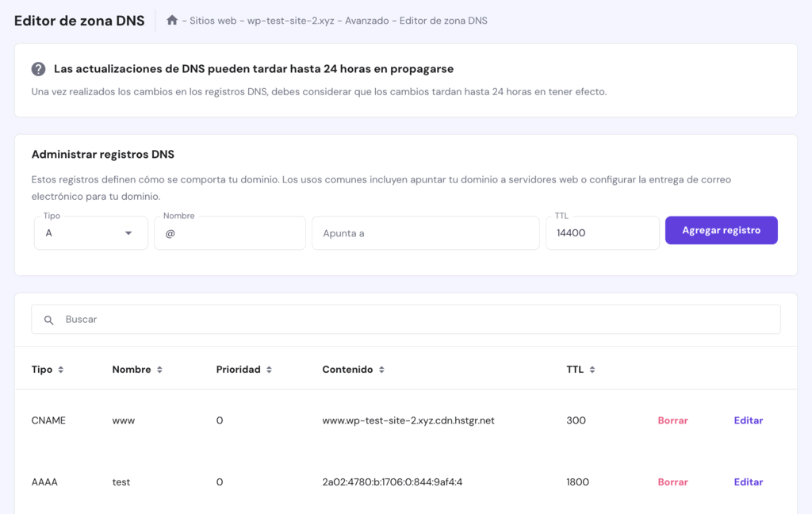Image resolution: width=812 pixels, height=514 pixels.
Task: Sort records using the Prioridad sort arrows
Action: pyautogui.click(x=269, y=369)
